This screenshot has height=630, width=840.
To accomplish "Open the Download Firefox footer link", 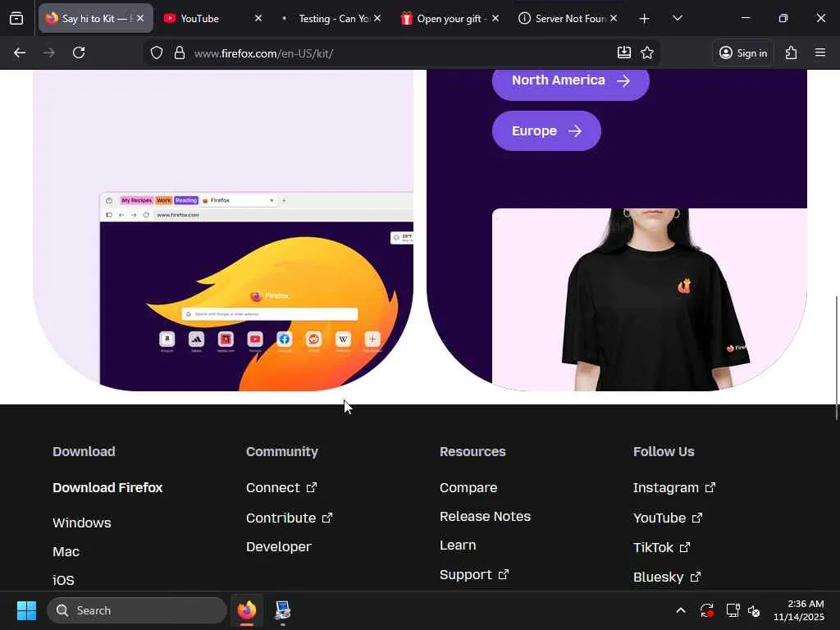I will pos(107,487).
